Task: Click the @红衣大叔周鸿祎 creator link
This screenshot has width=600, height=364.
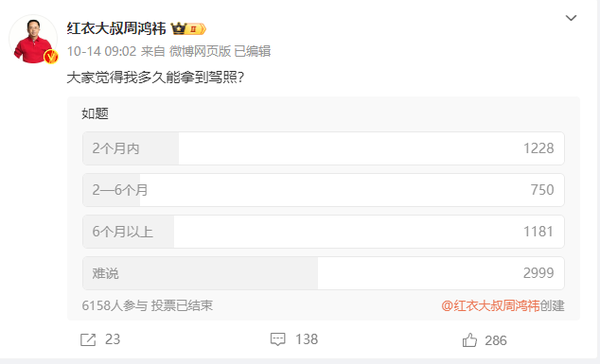Action: tap(490, 306)
